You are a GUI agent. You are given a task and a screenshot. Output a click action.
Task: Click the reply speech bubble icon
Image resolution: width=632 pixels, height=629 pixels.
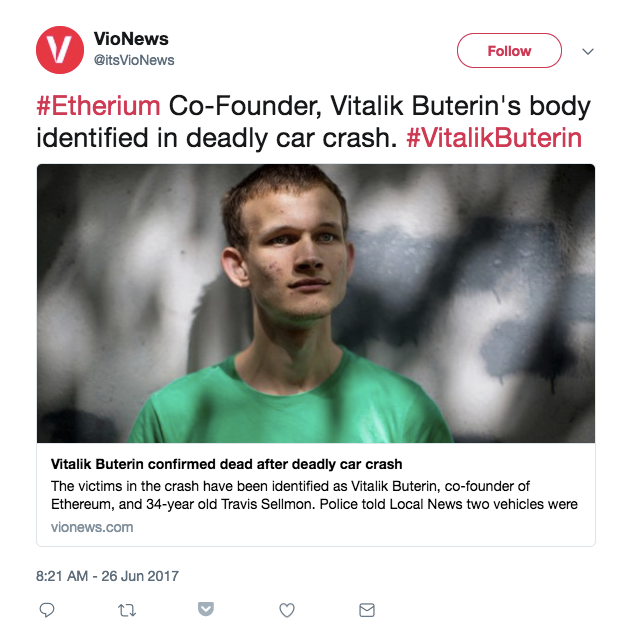[47, 610]
